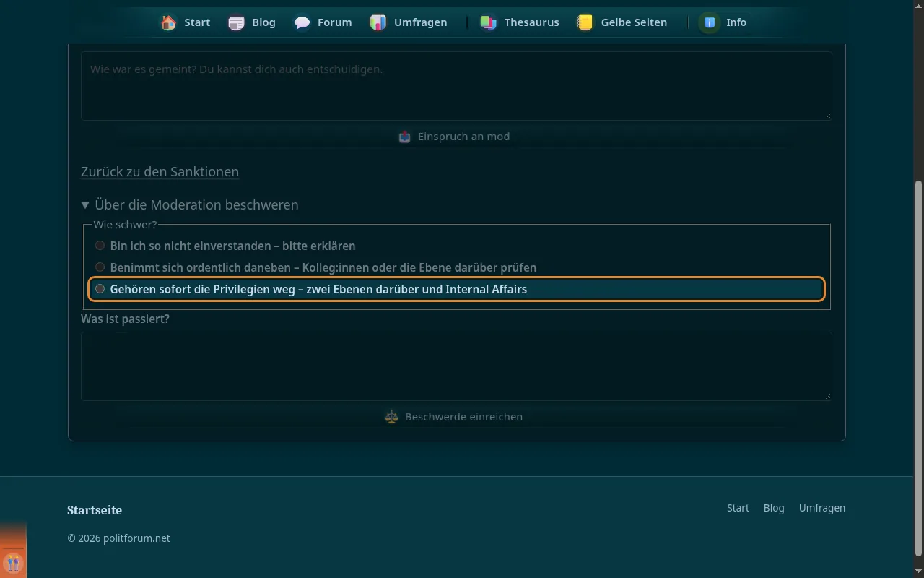This screenshot has width=924, height=578.
Task: Open the Gelbe Seiten notebook icon
Action: (x=585, y=22)
